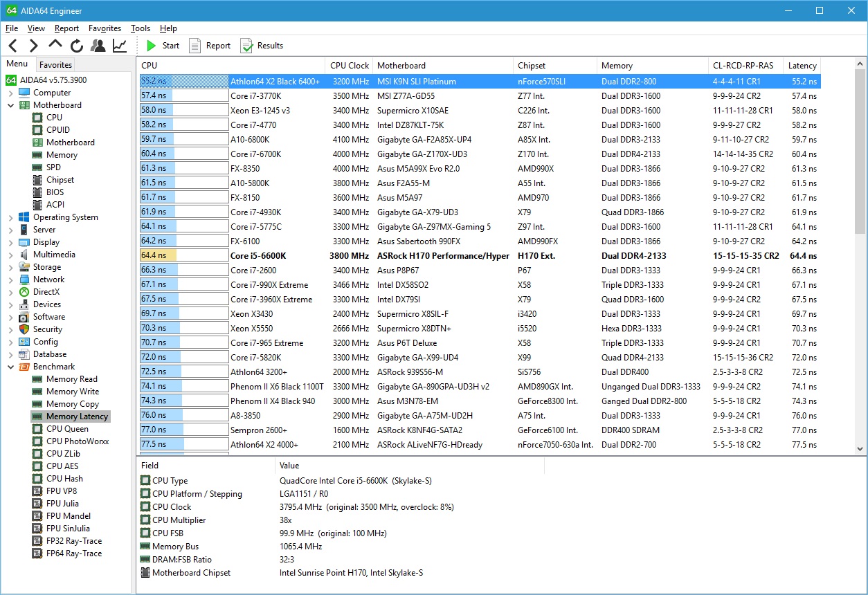Click the results list vertical scrollbar thumb
This screenshot has height=595, width=868.
click(x=860, y=151)
